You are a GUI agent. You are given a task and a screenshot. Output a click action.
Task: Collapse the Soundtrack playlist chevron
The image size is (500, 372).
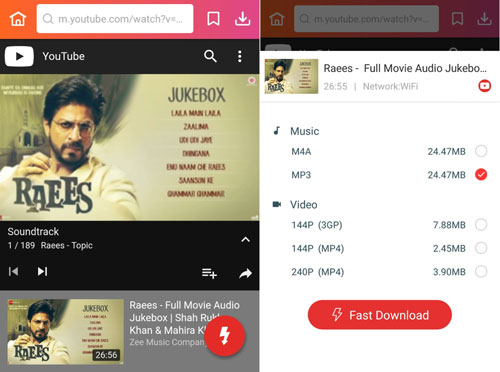click(x=246, y=240)
